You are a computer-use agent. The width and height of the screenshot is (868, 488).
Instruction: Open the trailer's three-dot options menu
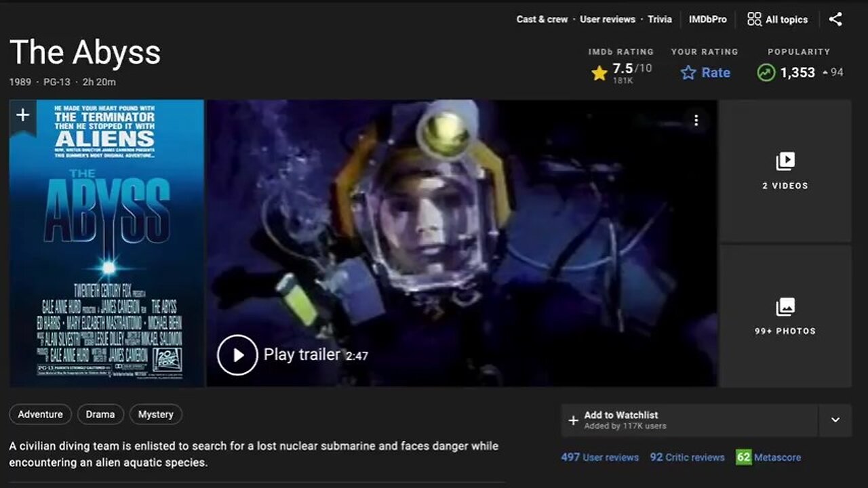696,121
